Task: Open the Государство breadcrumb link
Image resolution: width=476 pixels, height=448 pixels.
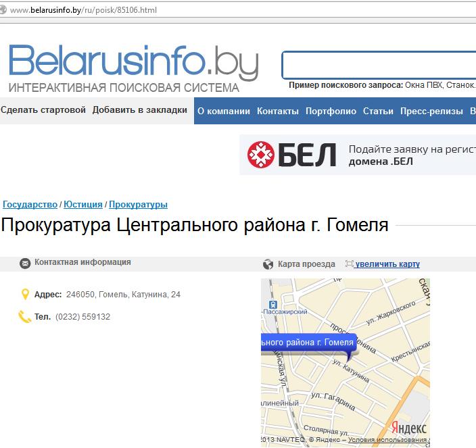Action: pyautogui.click(x=30, y=204)
